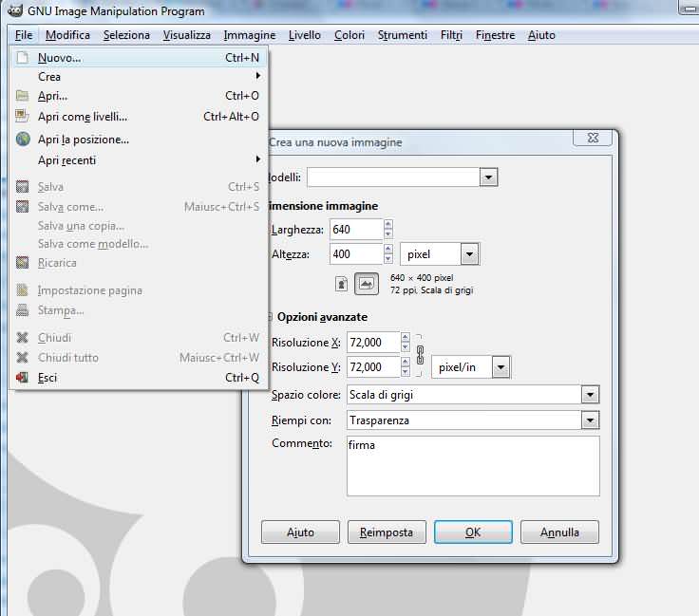Open the Finestre menu
The width and height of the screenshot is (699, 616).
tap(495, 35)
